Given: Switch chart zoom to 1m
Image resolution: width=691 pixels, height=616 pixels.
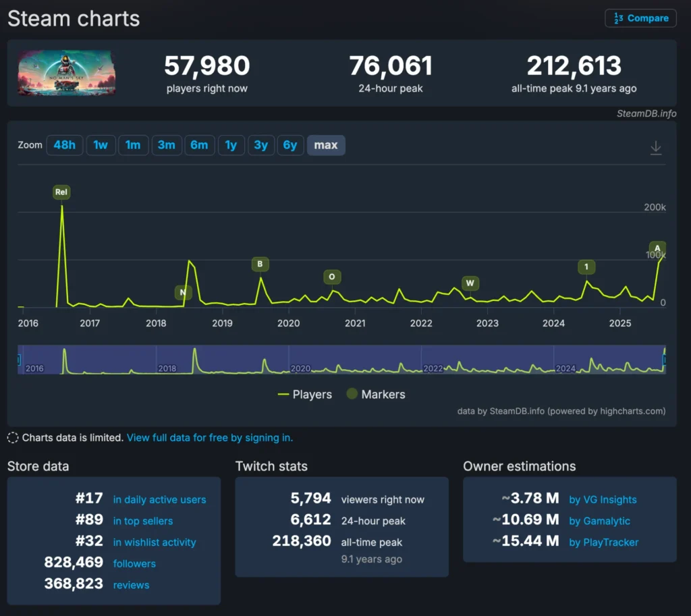Looking at the screenshot, I should pyautogui.click(x=133, y=145).
